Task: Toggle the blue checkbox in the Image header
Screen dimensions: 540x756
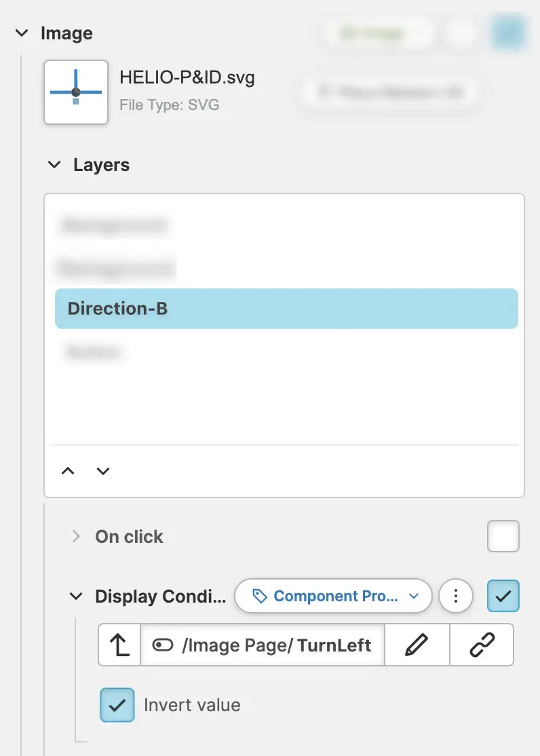Action: point(508,33)
